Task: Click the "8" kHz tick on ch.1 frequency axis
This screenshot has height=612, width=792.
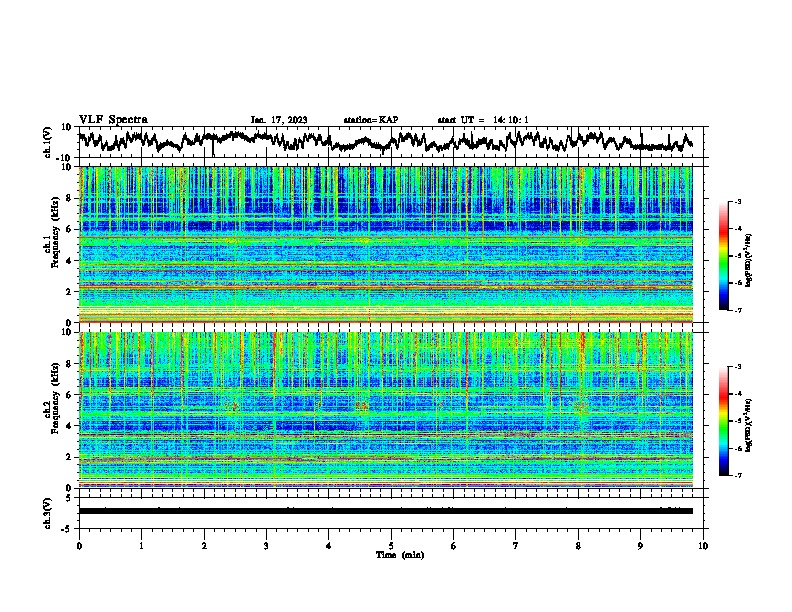Action: coord(70,198)
